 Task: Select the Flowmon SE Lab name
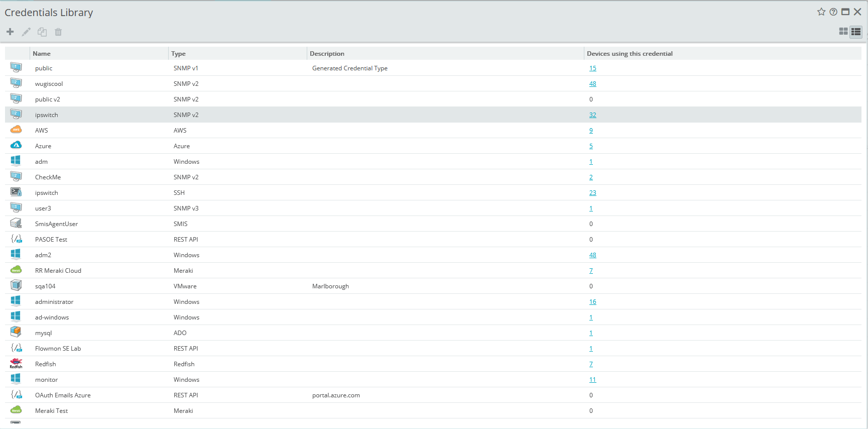click(58, 349)
